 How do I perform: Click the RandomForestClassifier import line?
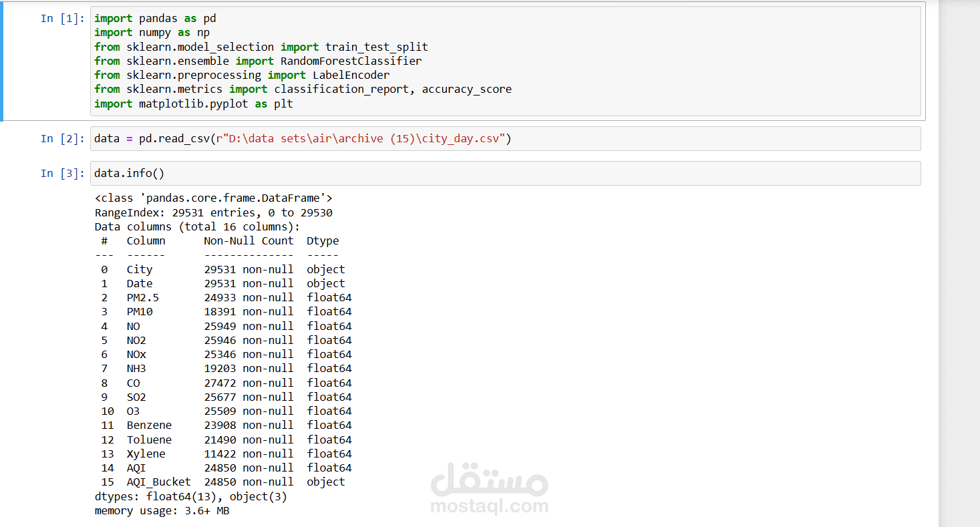(258, 61)
